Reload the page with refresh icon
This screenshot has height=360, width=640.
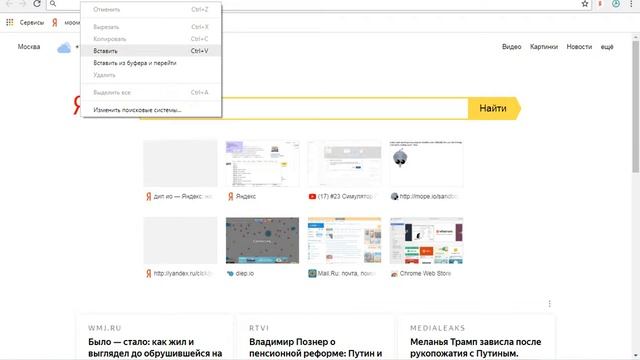[x=37, y=4]
